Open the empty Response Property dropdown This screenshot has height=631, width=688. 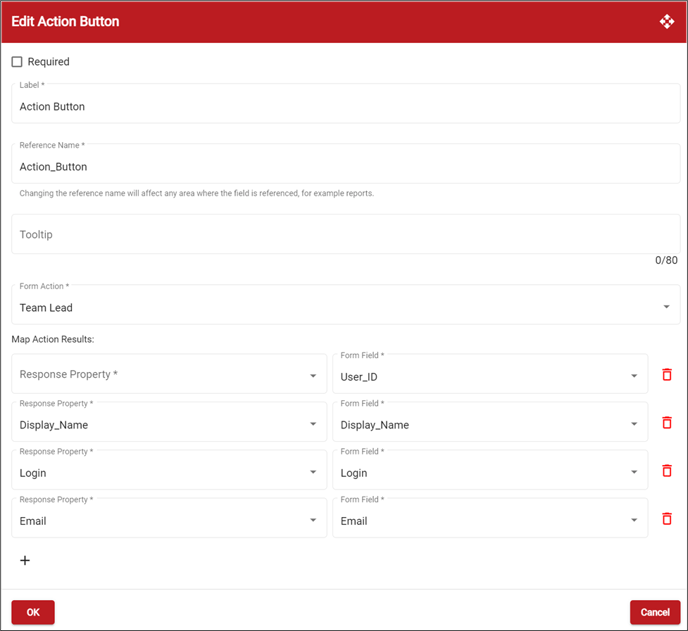169,374
